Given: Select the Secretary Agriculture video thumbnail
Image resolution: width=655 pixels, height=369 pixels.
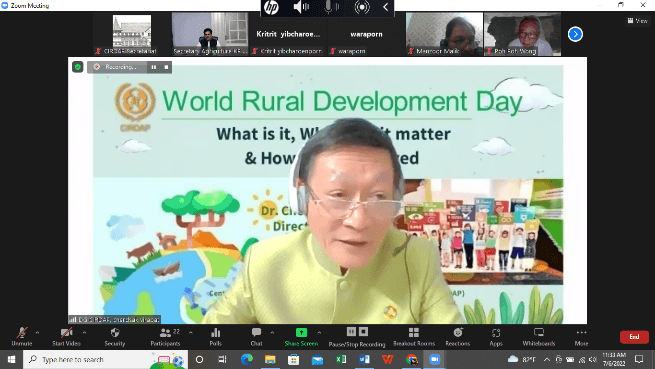Looking at the screenshot, I should coord(210,34).
